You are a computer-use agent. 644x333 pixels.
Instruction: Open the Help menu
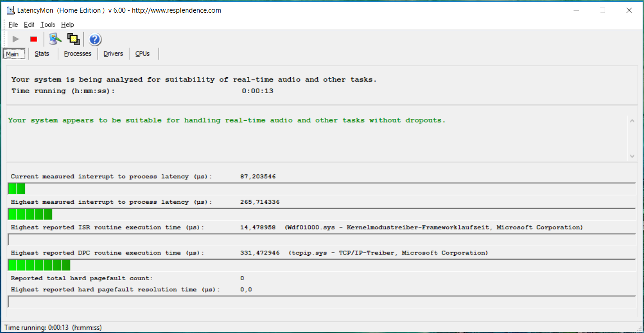pyautogui.click(x=67, y=25)
